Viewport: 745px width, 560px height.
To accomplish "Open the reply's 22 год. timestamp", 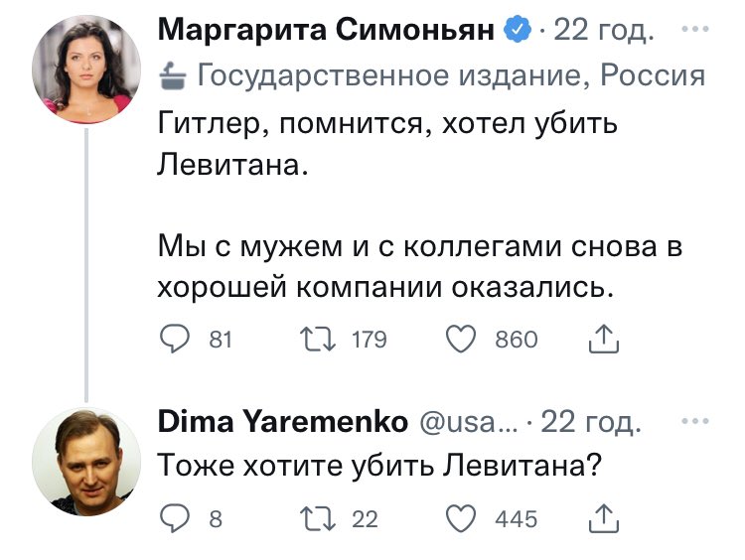I will click(x=591, y=422).
